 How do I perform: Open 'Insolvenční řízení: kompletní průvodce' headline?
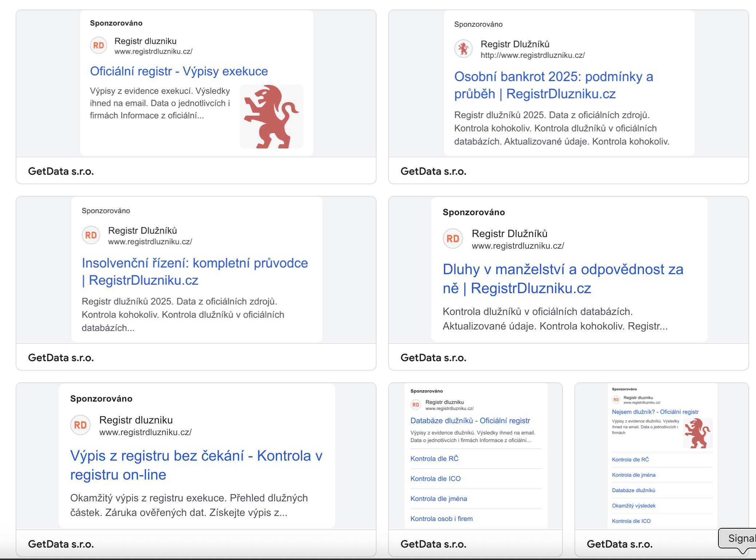coord(195,272)
